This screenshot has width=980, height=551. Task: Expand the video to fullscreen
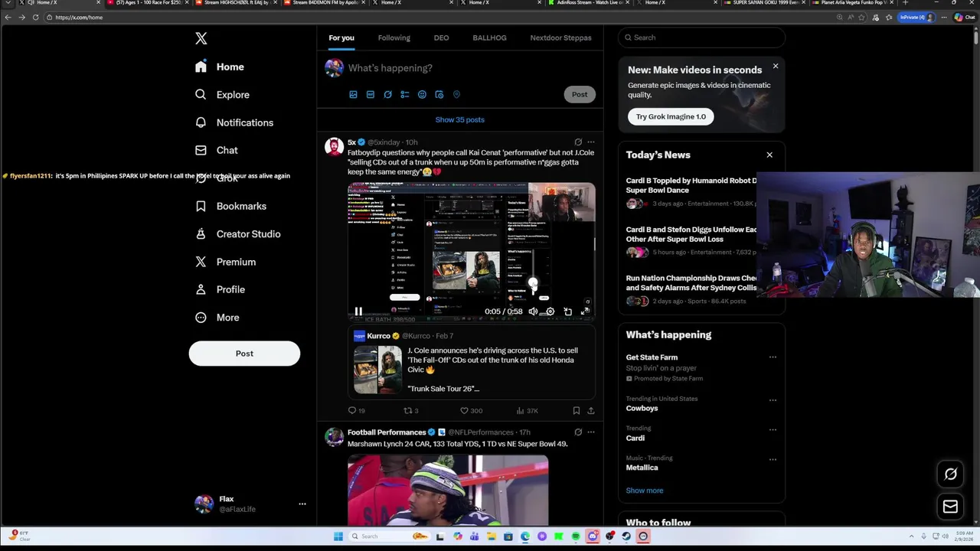pos(585,311)
